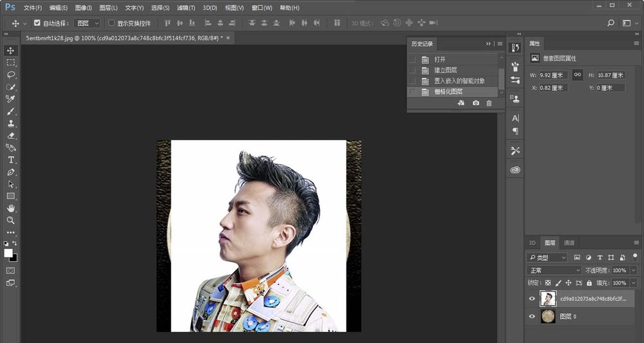The height and width of the screenshot is (343, 644).
Task: Select the Eraser tool in the toolbar
Action: [x=11, y=136]
